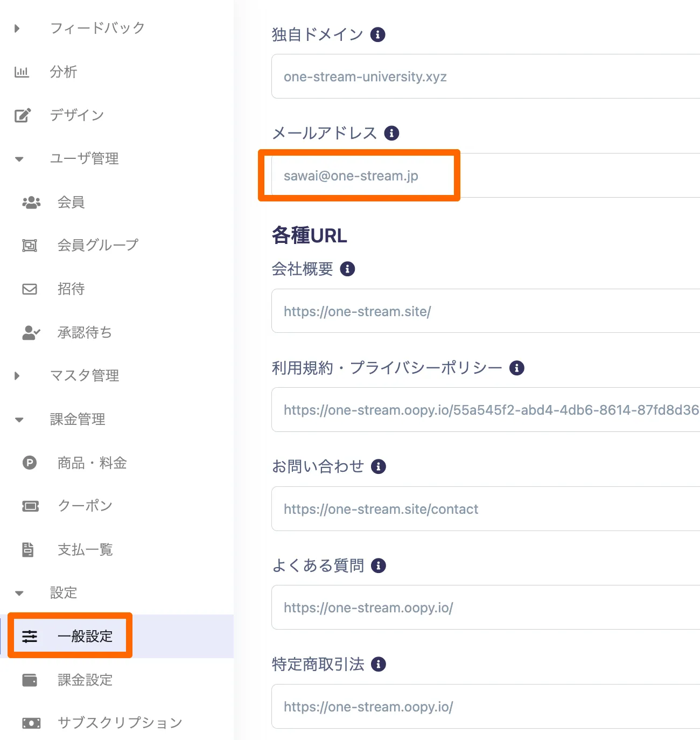Click the お問い合わせ URL input

pyautogui.click(x=486, y=508)
